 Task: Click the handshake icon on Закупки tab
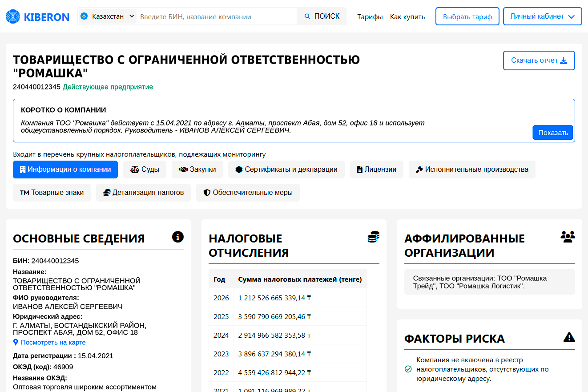(x=183, y=170)
